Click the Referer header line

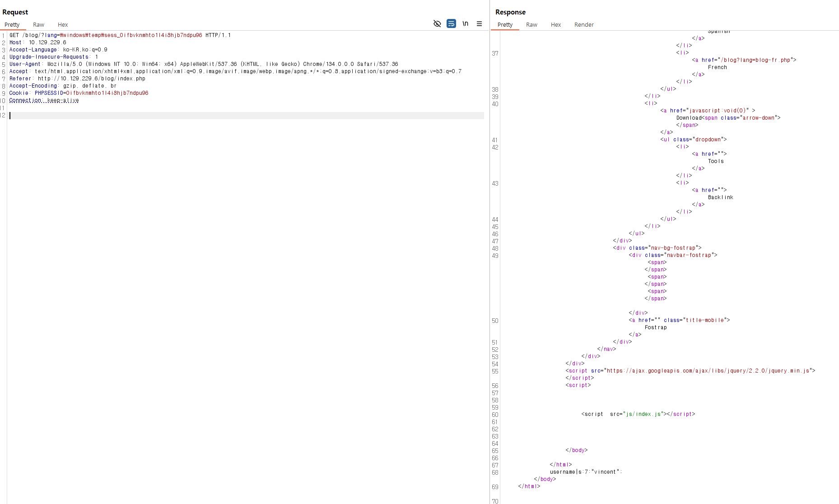[77, 79]
